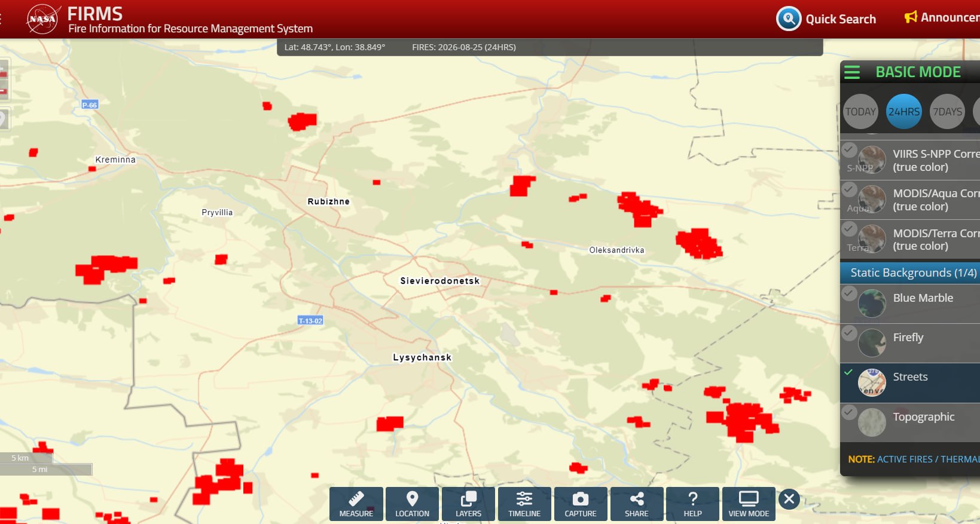Open Quick Search magnifier icon

point(789,19)
